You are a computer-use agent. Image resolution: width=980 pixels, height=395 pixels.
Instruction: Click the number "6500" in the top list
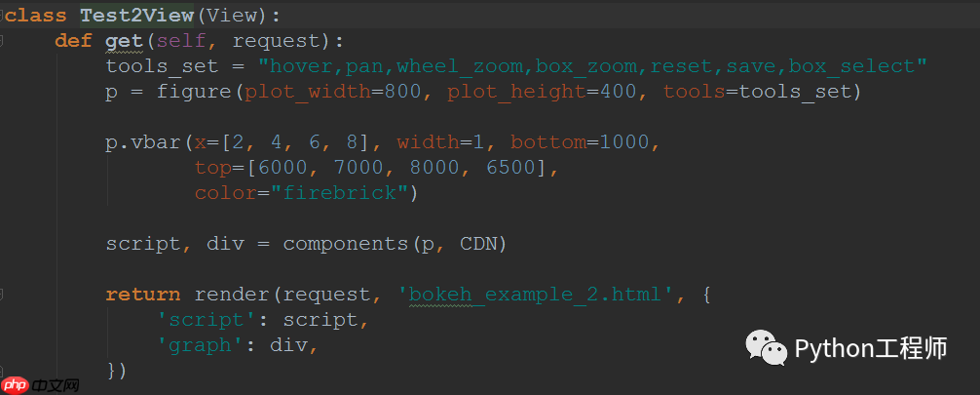pos(510,168)
